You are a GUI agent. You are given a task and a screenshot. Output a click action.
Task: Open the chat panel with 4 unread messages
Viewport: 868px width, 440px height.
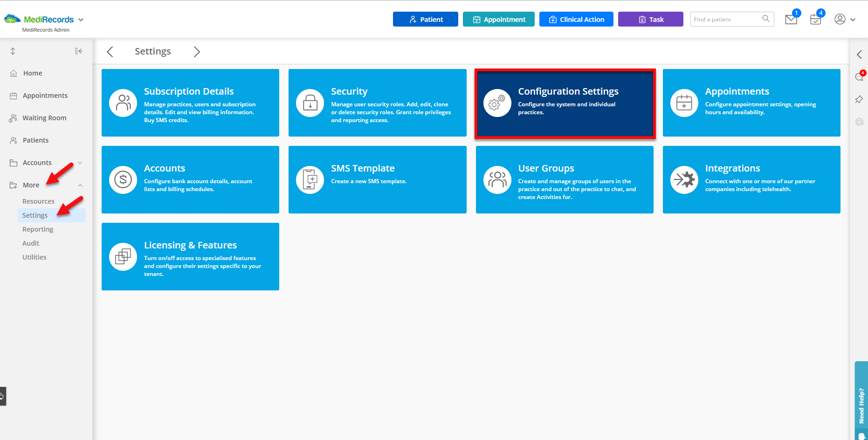click(x=859, y=77)
